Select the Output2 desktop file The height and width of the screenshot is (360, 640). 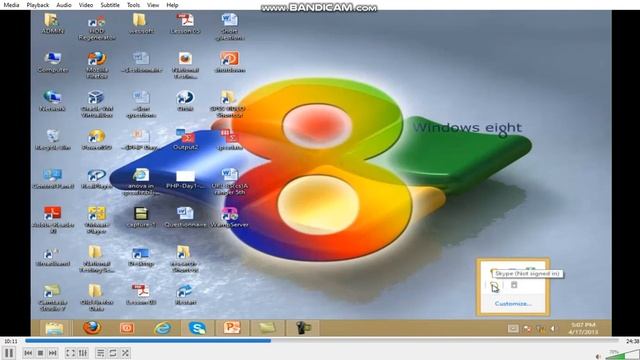point(185,140)
